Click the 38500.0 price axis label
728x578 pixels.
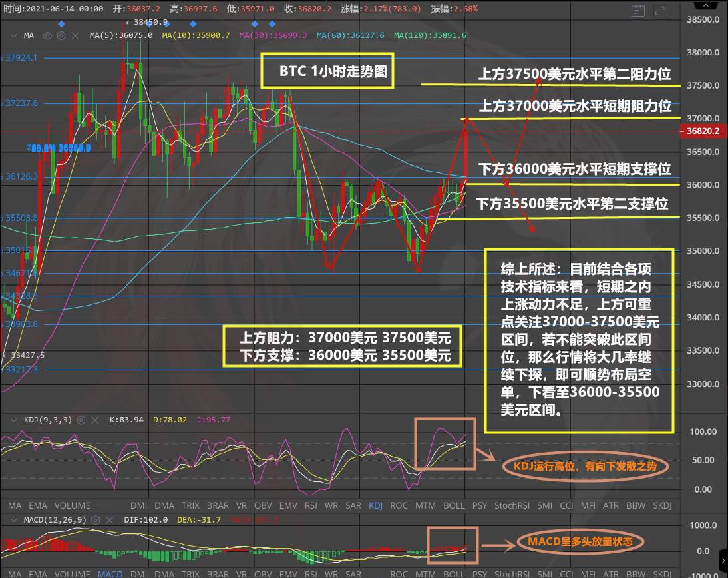(x=703, y=19)
